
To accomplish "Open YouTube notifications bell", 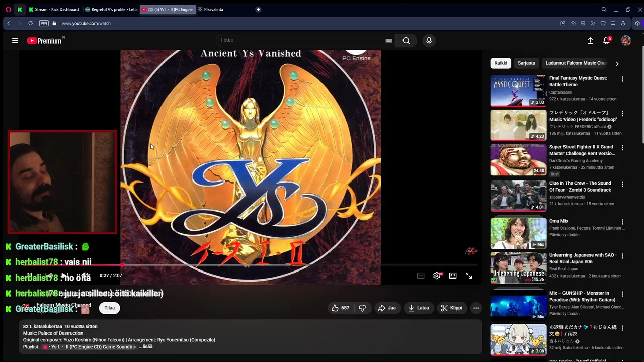I will point(607,41).
